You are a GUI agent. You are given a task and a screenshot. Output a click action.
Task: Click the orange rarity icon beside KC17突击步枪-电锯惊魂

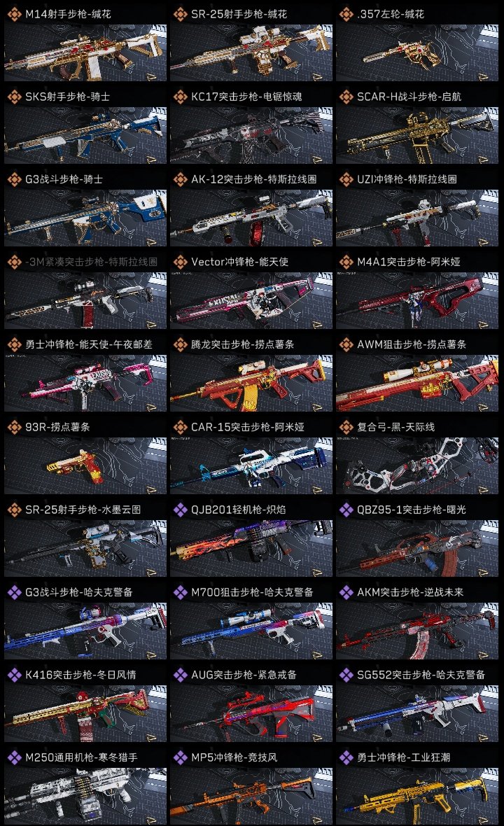click(x=180, y=97)
